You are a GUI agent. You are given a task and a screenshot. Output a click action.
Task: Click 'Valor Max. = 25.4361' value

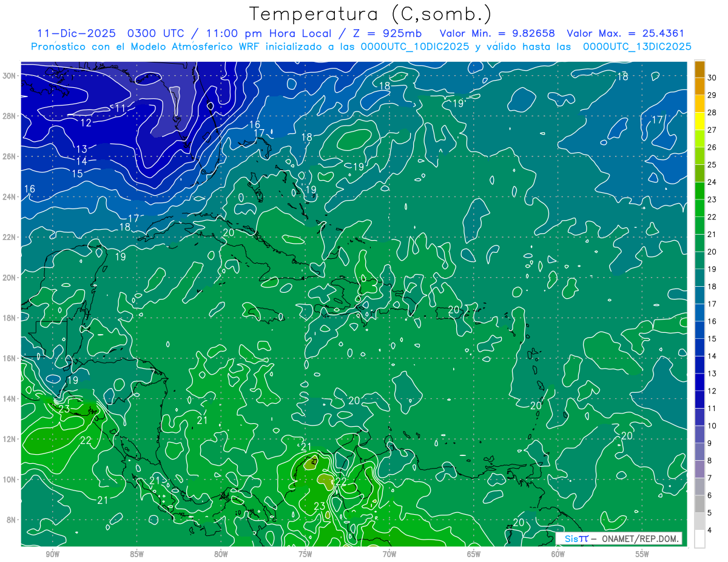pyautogui.click(x=625, y=33)
